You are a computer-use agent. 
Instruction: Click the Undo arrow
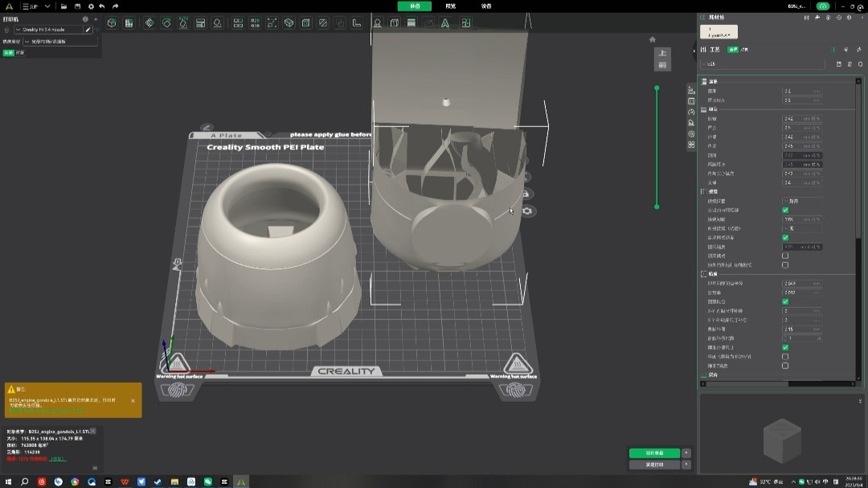coord(102,6)
